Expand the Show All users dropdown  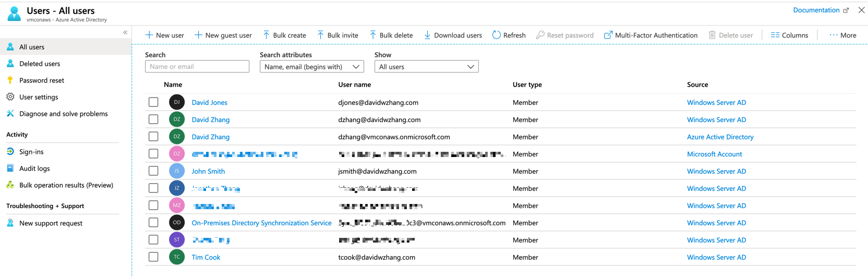pos(426,67)
